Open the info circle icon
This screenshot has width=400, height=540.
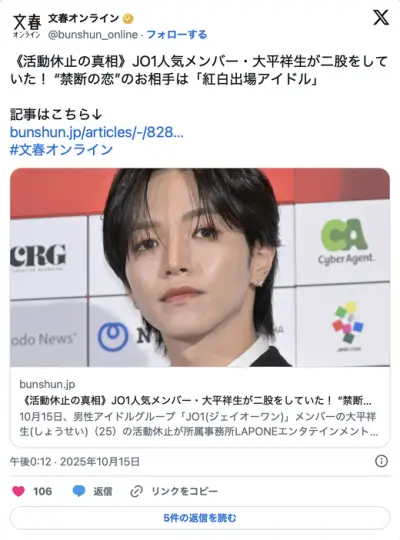tap(381, 461)
